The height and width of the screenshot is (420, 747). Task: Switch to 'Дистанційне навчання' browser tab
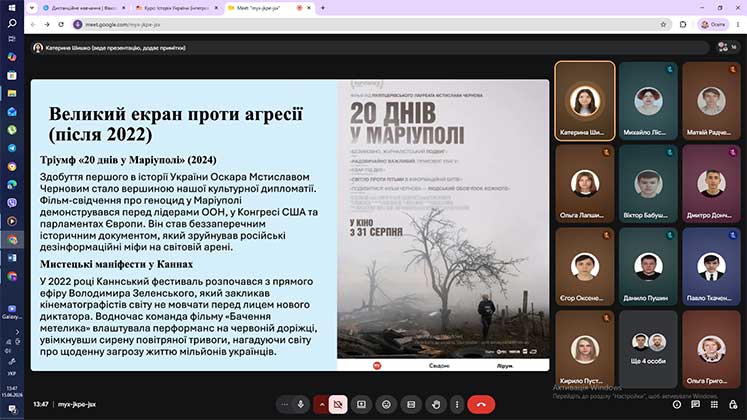pyautogui.click(x=83, y=8)
